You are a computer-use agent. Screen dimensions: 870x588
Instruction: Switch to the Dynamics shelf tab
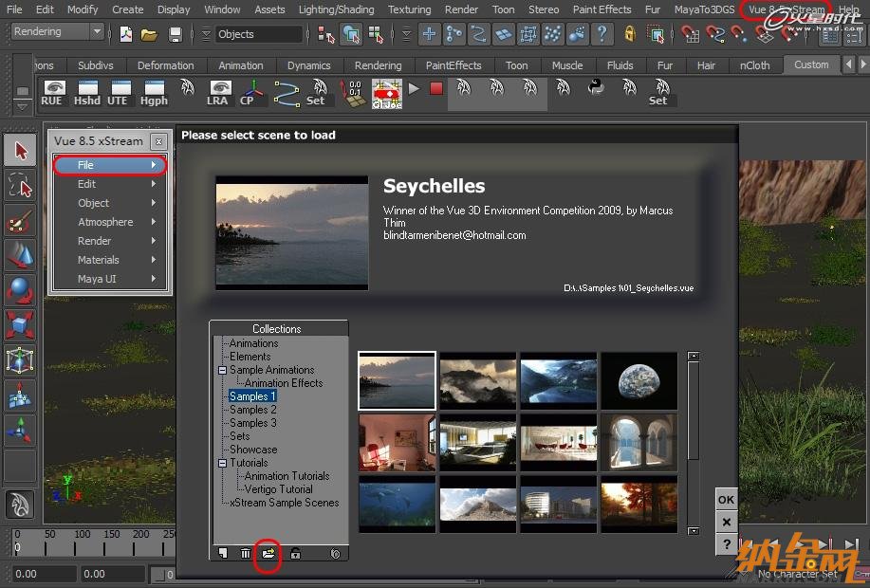pos(309,65)
